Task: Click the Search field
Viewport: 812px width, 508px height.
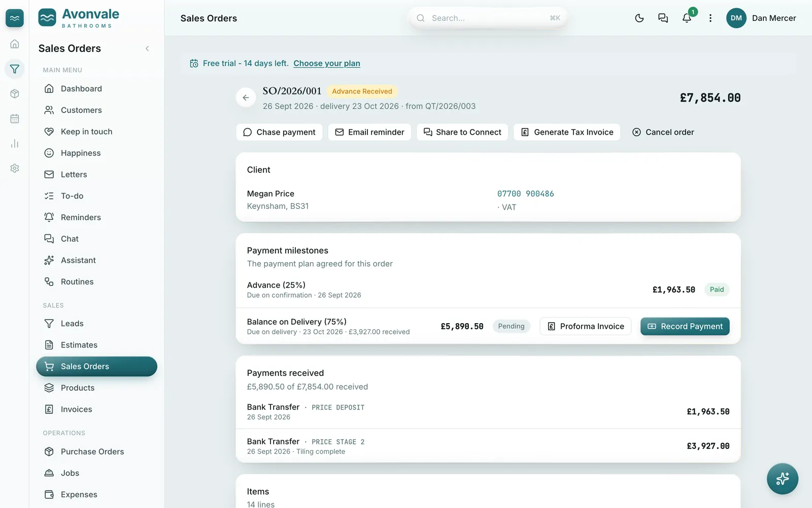Action: (x=488, y=18)
